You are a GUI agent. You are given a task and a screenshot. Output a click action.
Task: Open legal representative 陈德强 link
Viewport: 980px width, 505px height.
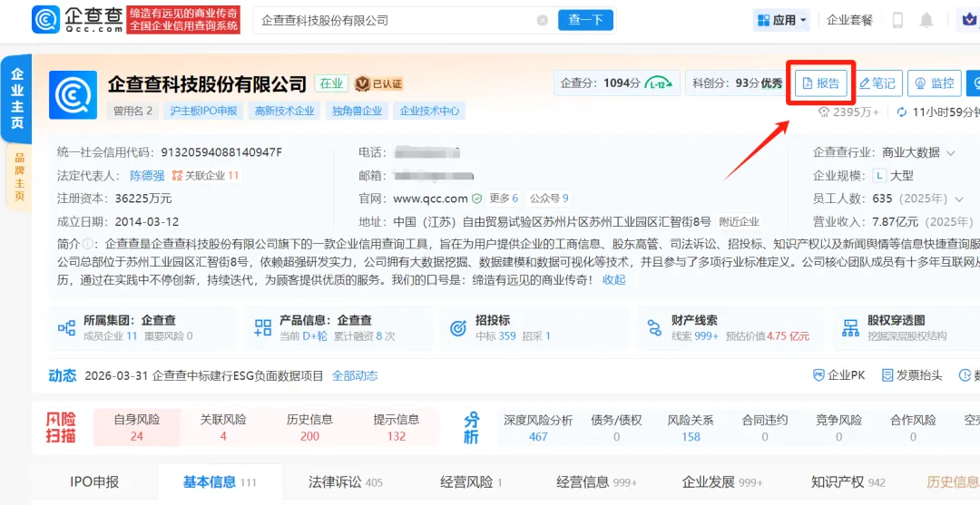[147, 175]
